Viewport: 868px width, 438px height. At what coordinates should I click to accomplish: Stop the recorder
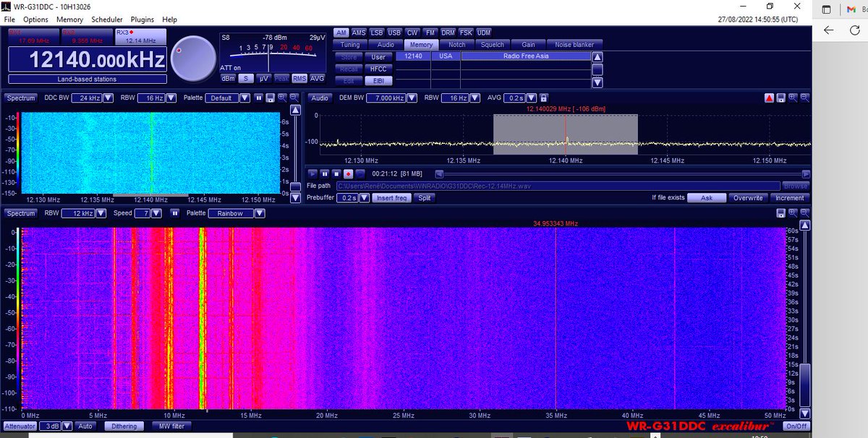pyautogui.click(x=336, y=173)
